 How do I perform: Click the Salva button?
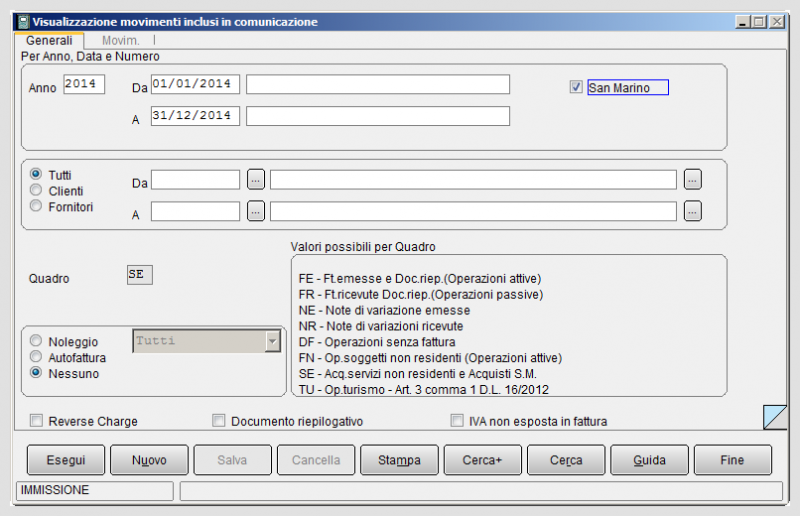pos(233,460)
